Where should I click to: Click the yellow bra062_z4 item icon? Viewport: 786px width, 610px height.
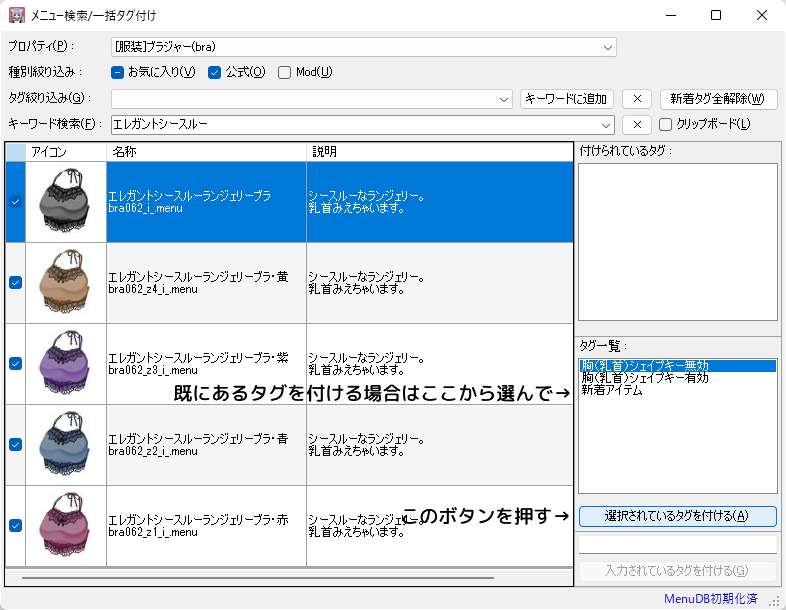pos(66,283)
